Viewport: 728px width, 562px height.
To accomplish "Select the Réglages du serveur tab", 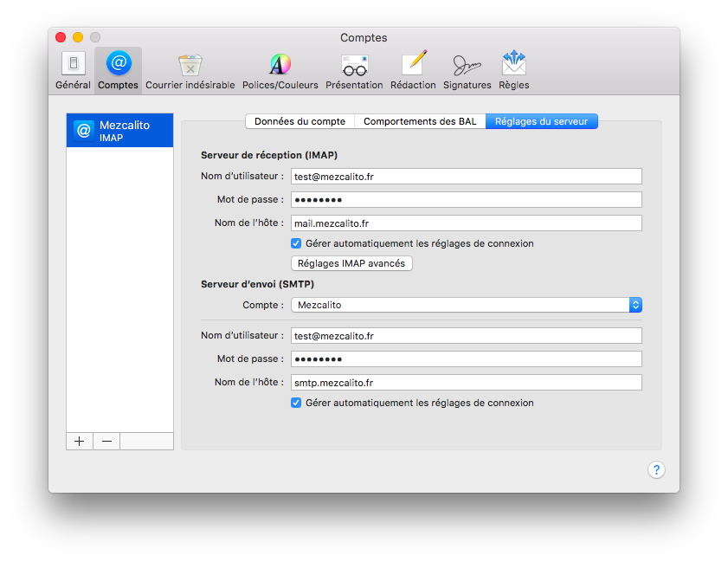I will point(542,121).
